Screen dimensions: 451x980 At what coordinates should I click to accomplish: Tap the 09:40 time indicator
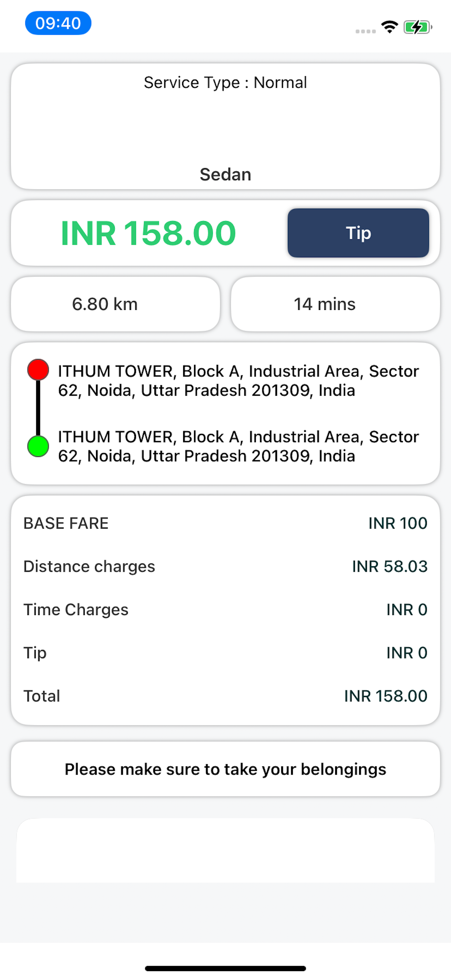click(x=58, y=23)
